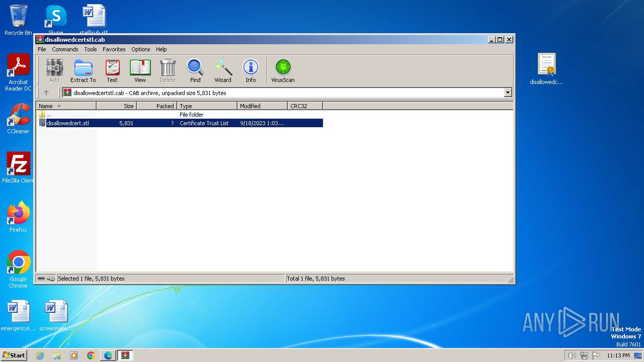Open the screenmem... Word document icon

coord(56,316)
